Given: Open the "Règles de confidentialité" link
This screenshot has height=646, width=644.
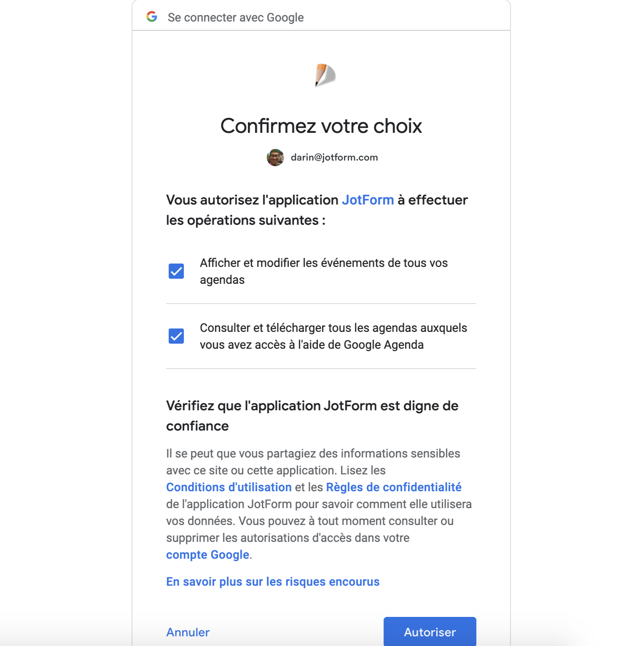Looking at the screenshot, I should pyautogui.click(x=394, y=487).
